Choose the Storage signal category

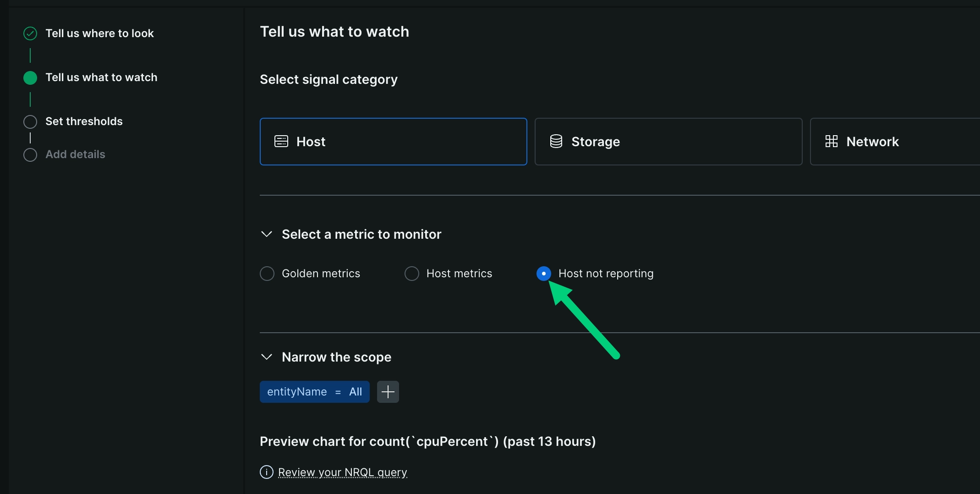[668, 142]
